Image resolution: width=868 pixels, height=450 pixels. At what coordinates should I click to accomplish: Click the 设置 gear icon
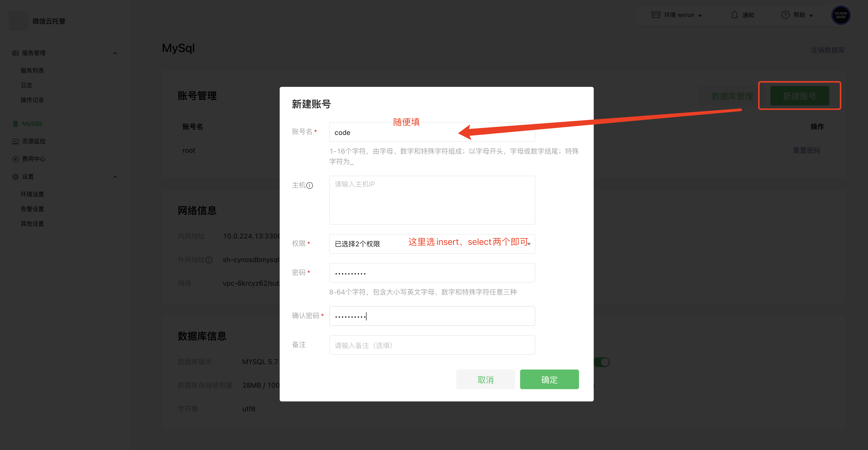click(15, 177)
